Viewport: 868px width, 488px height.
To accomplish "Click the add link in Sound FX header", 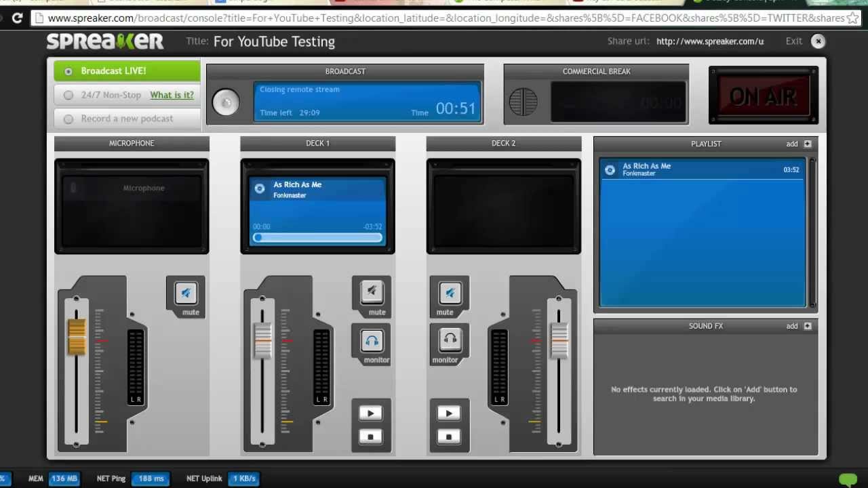I will [x=792, y=326].
